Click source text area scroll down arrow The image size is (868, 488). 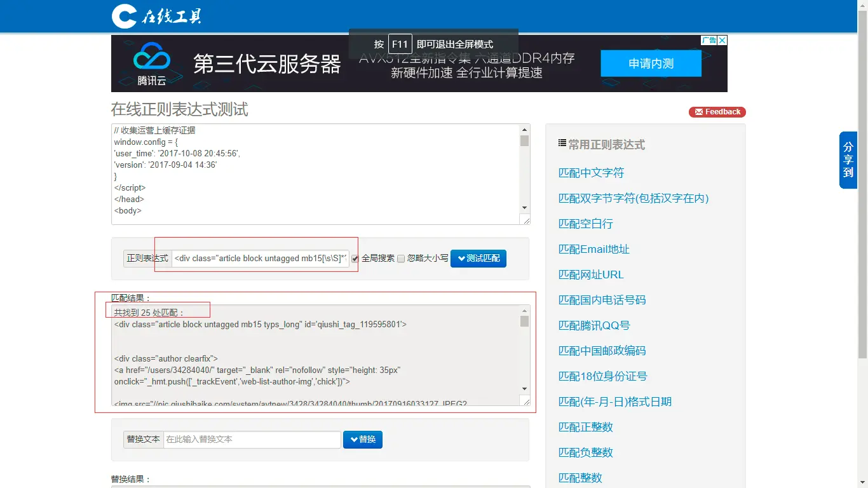524,208
